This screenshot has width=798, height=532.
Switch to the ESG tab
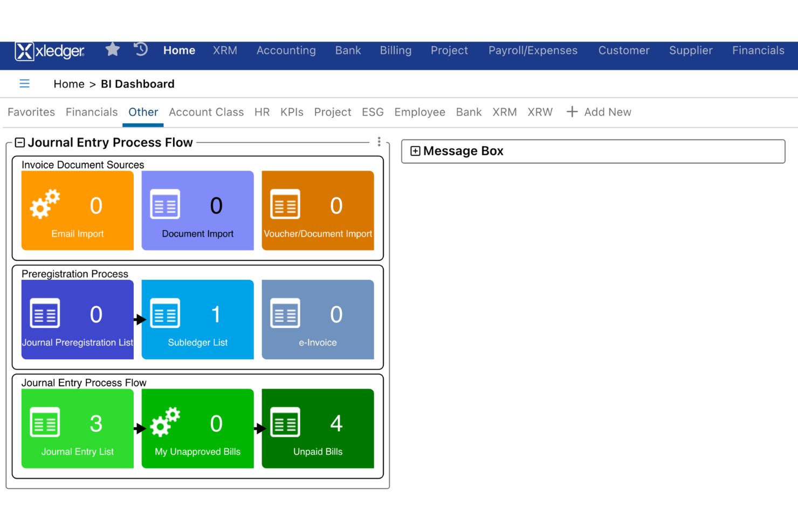(x=373, y=112)
